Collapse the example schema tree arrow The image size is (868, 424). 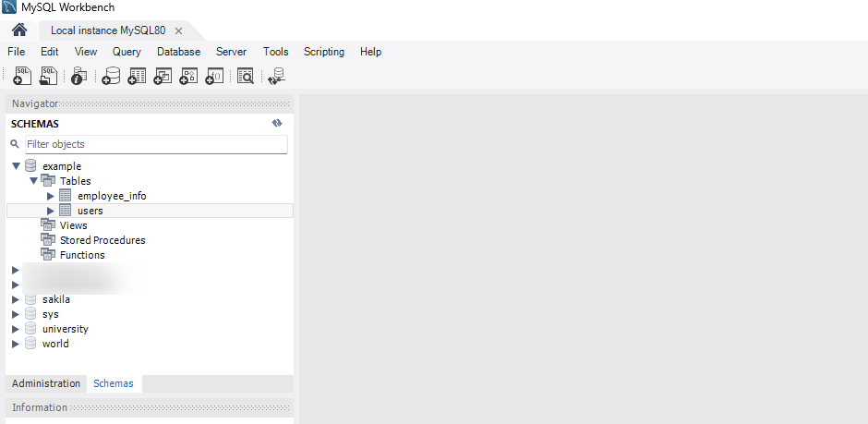pos(16,166)
